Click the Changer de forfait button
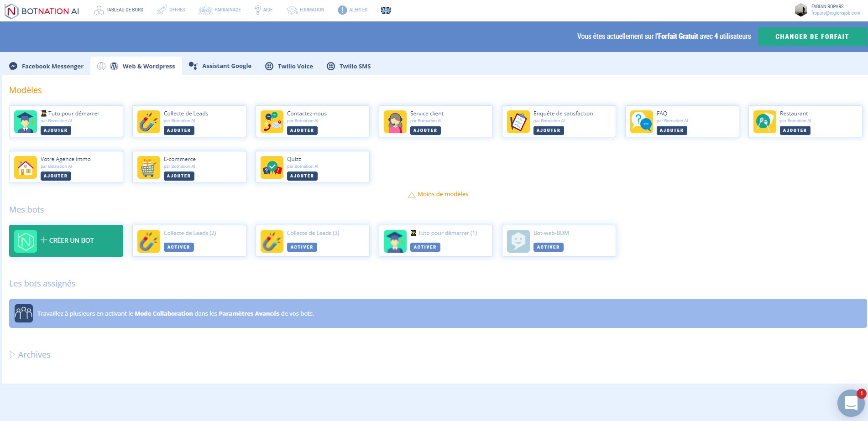Viewport: 868px width, 421px height. [x=811, y=36]
